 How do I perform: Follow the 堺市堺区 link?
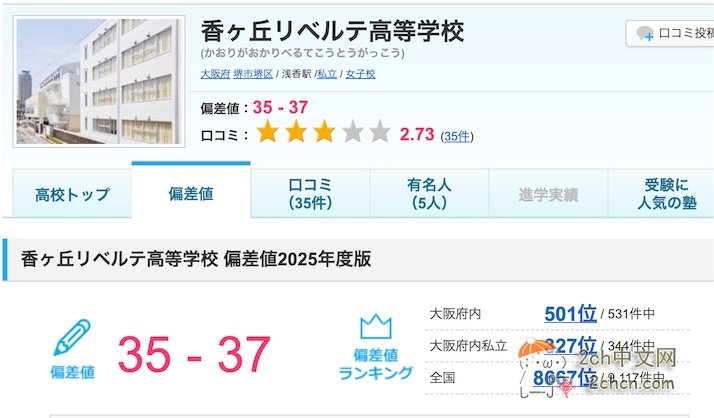(x=253, y=74)
